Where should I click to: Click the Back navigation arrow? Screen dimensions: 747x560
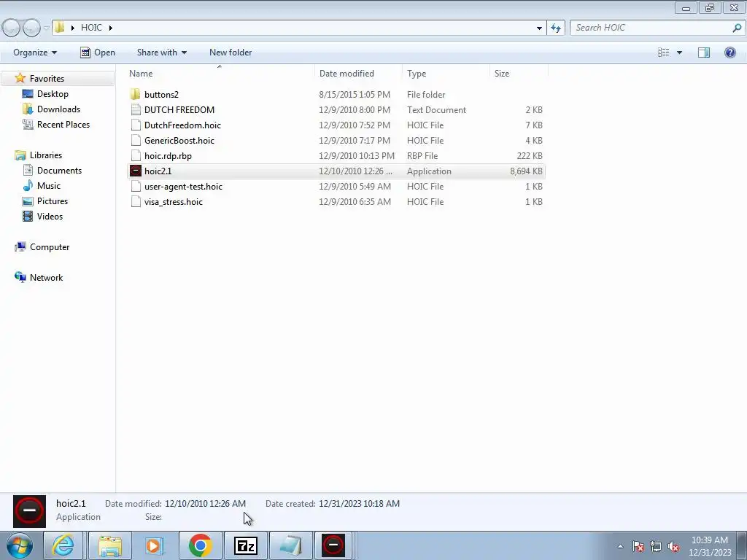click(x=12, y=28)
